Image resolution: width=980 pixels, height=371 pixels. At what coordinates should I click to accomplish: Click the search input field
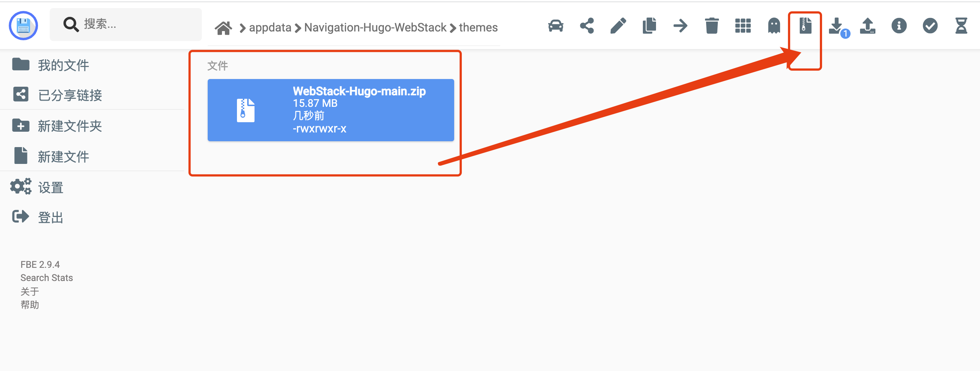(126, 25)
